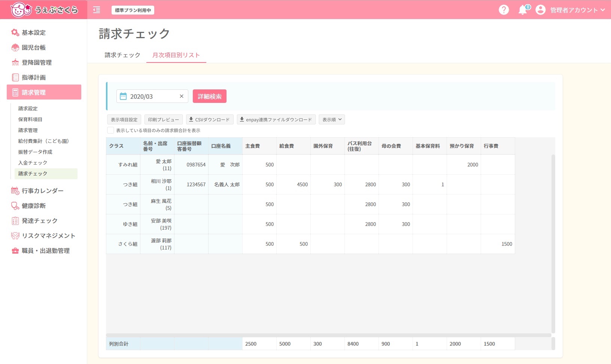
Task: Click the 給食費 column header
Action: tap(294, 146)
